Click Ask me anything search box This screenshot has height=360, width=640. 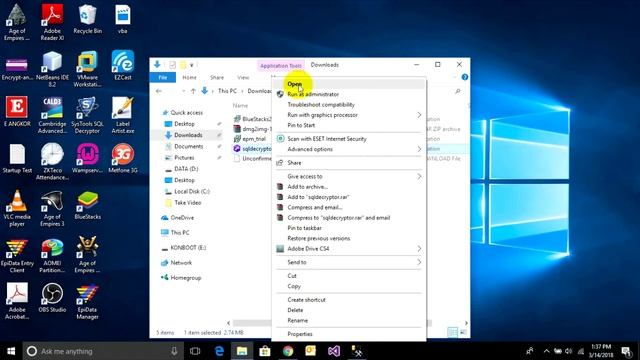click(x=103, y=351)
